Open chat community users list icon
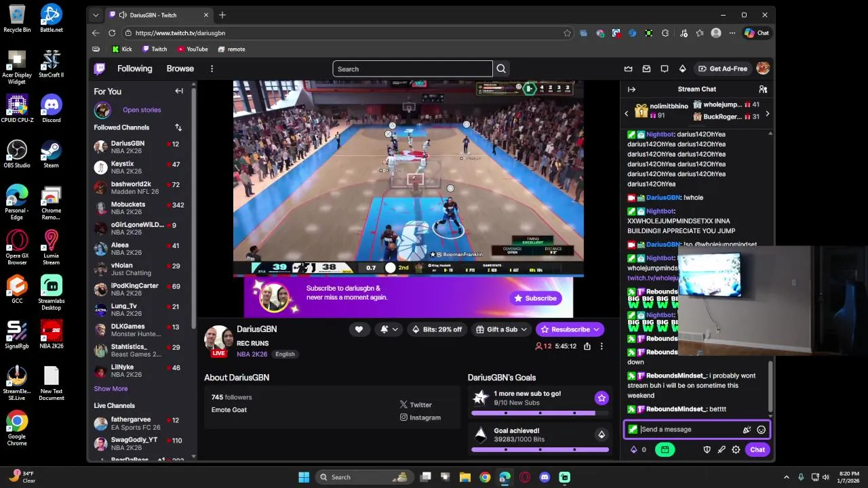 pyautogui.click(x=763, y=89)
